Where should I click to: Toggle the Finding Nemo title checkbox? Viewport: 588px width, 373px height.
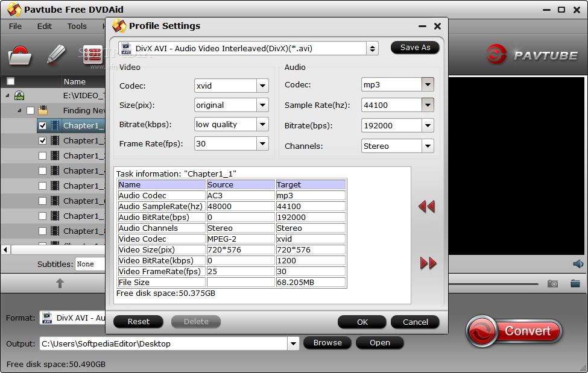click(x=30, y=111)
